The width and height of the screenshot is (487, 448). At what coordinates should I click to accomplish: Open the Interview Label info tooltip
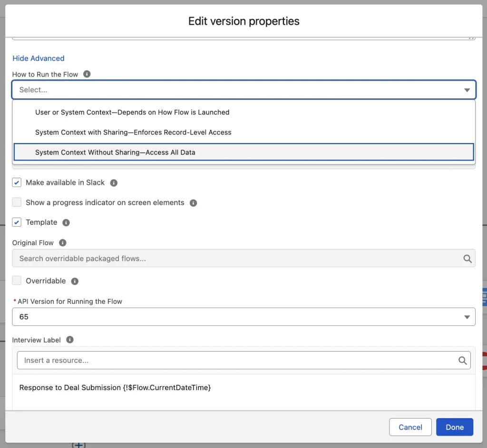[x=70, y=340]
